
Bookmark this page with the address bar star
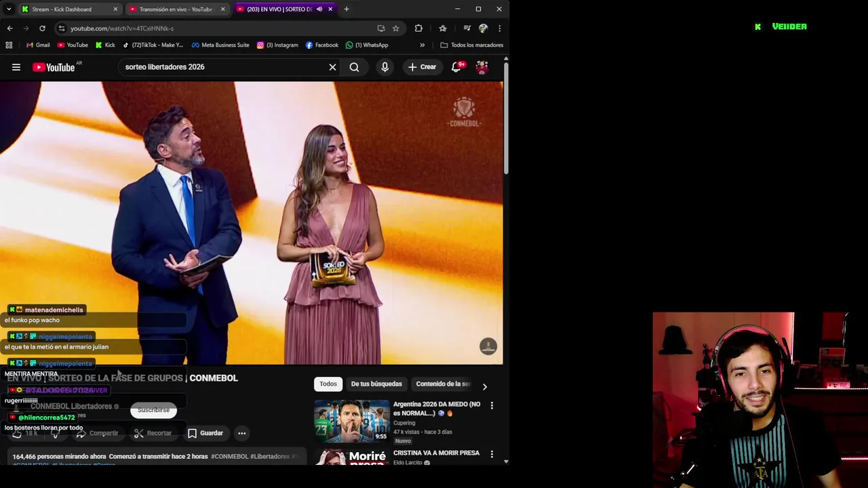[395, 28]
